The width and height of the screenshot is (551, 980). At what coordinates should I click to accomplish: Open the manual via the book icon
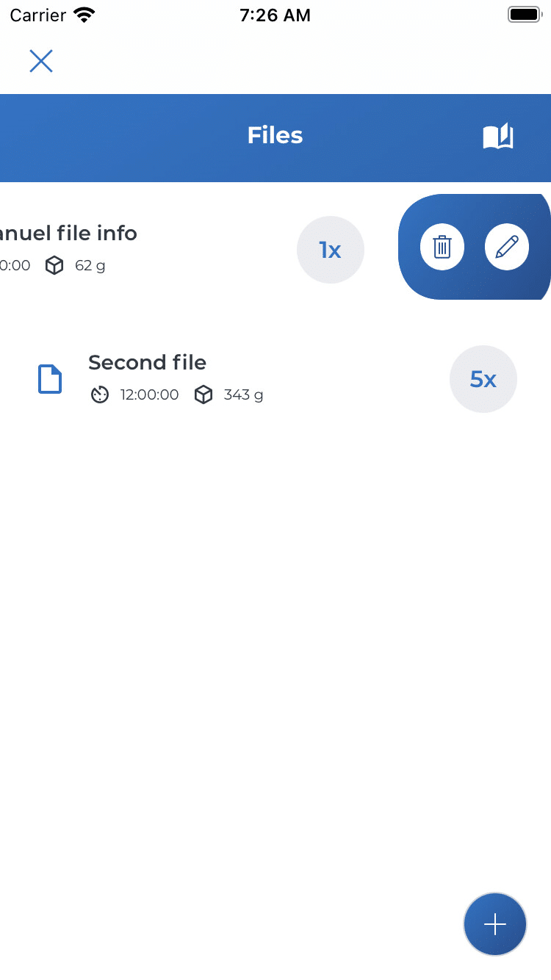coord(498,136)
